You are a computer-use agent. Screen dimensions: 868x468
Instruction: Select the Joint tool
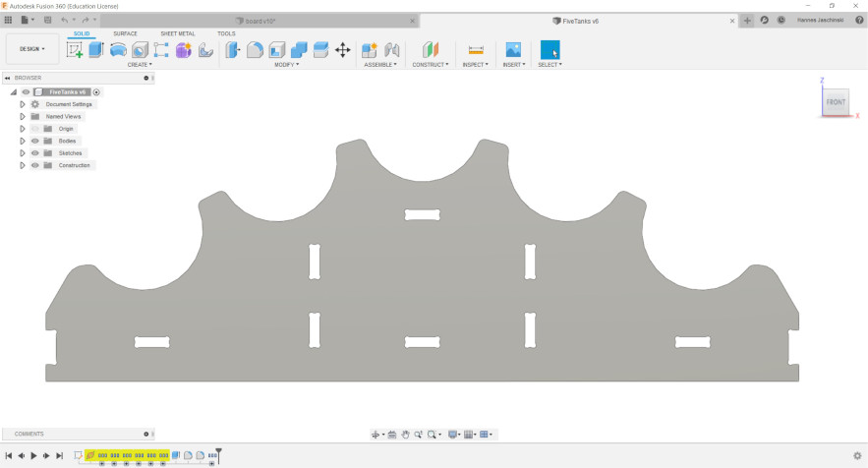(392, 50)
